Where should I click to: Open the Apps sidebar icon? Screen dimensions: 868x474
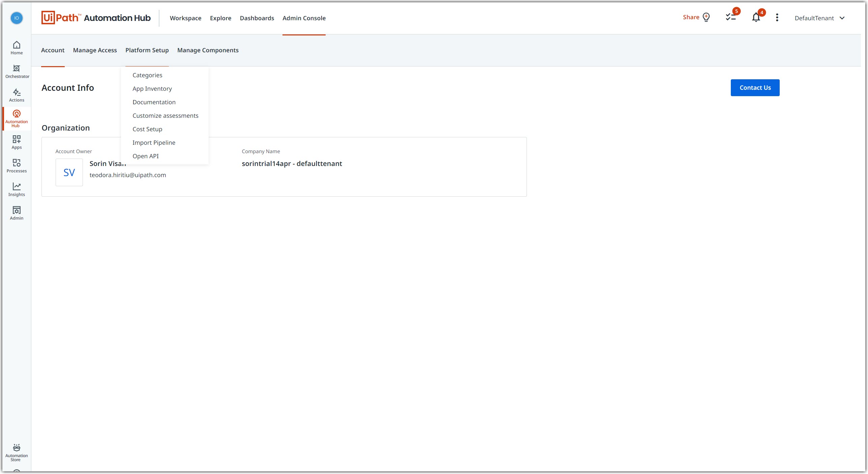coord(17,142)
